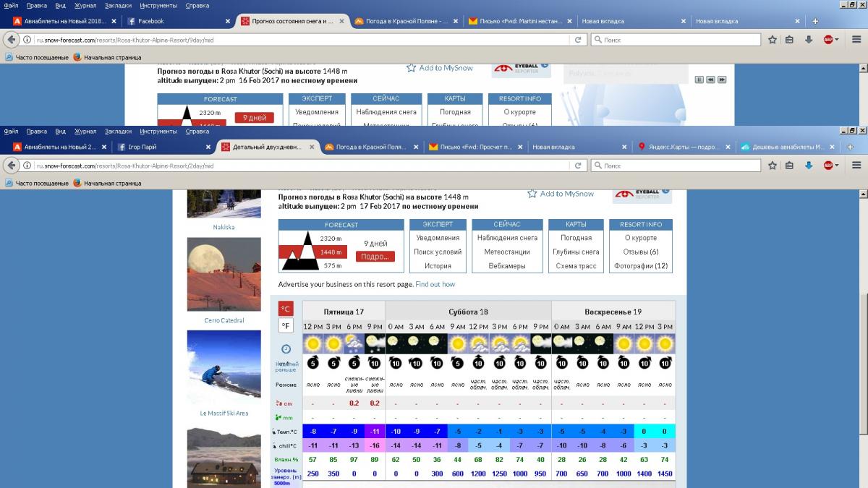The width and height of the screenshot is (868, 488).
Task: Click the Поиск search box in back window
Action: (676, 40)
